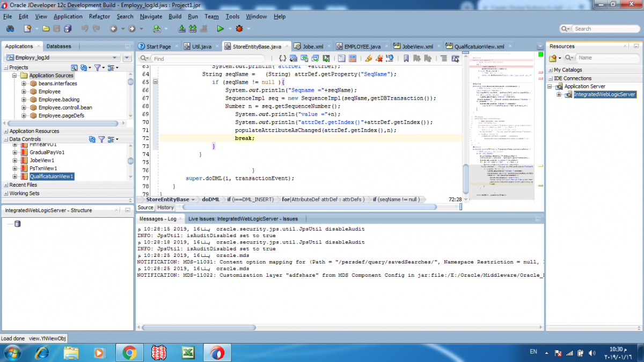The width and height of the screenshot is (644, 362).
Task: Click the Save All toolbar icon
Action: [x=68, y=28]
